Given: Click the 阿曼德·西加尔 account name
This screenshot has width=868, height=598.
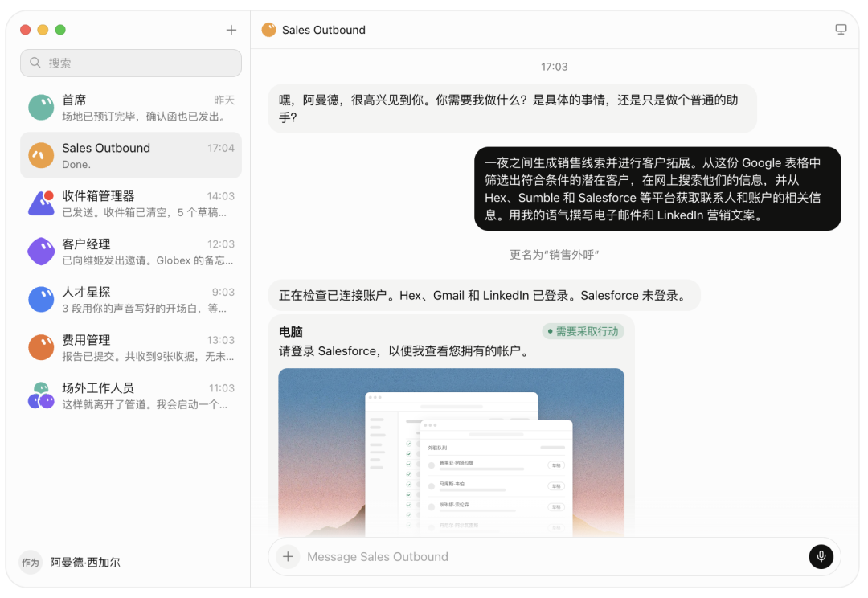Looking at the screenshot, I should click(84, 563).
